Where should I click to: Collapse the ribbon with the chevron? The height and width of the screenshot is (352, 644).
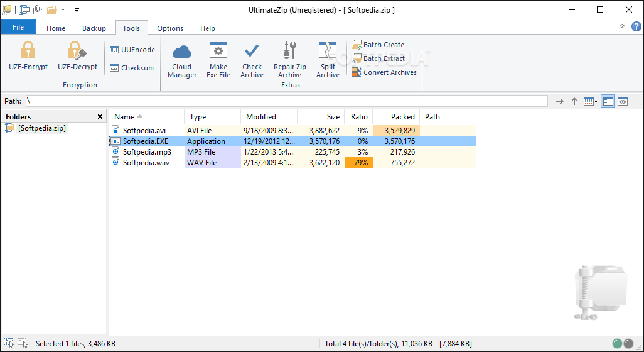[622, 27]
